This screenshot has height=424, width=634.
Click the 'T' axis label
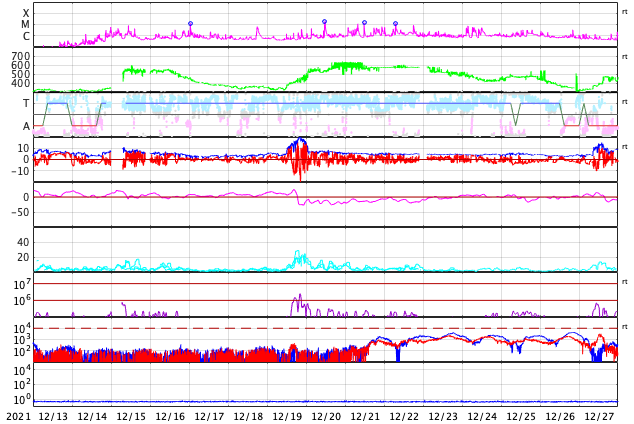26,103
